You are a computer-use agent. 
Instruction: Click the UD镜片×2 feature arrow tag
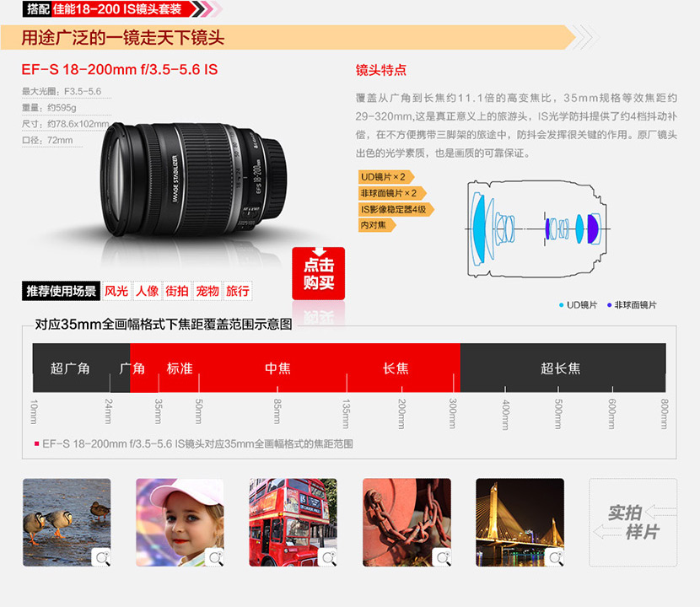[386, 177]
